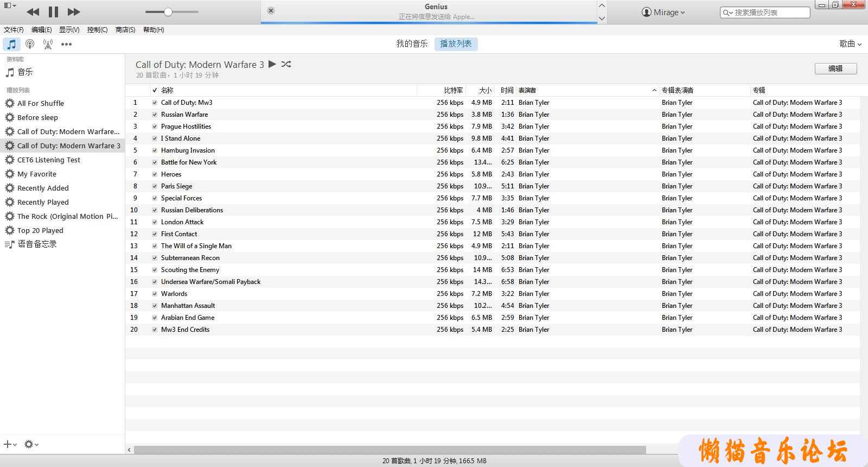Open the Podcasts icon in toolbar
Image resolution: width=868 pixels, height=467 pixels.
[30, 44]
